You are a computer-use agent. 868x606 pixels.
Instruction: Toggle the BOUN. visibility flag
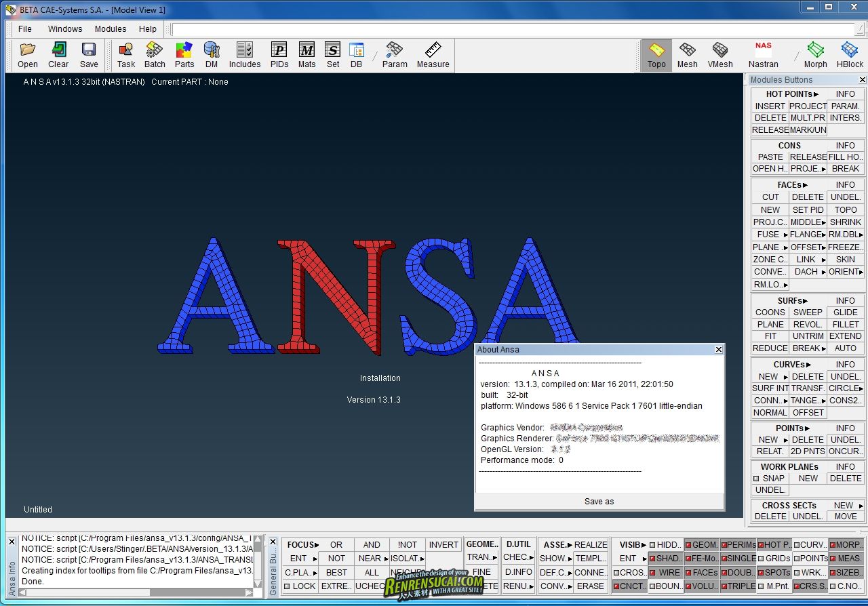pos(652,586)
